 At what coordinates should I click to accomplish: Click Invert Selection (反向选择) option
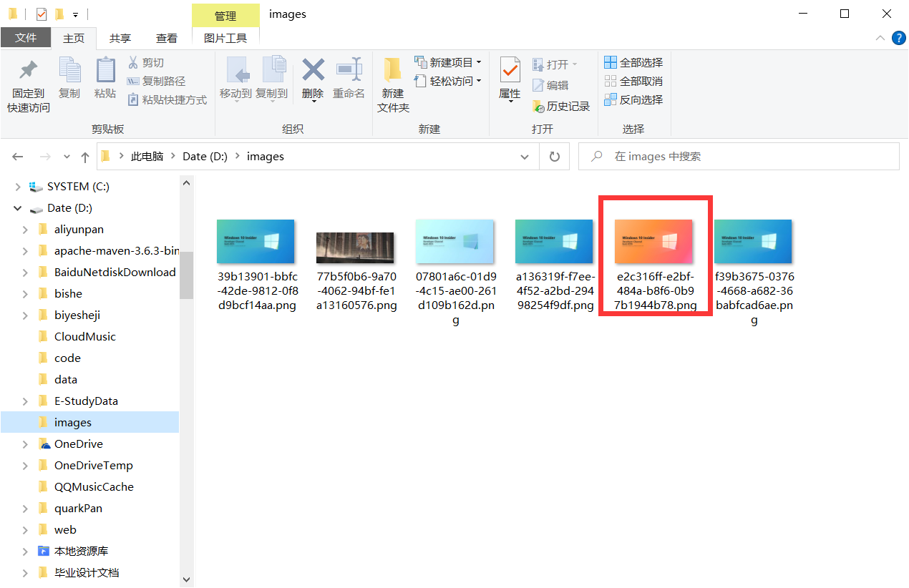click(x=633, y=100)
